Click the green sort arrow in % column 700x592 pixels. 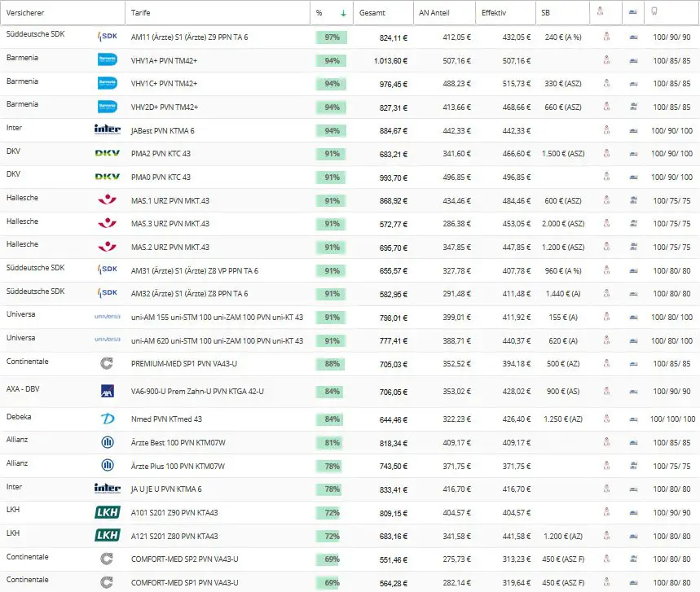[343, 13]
